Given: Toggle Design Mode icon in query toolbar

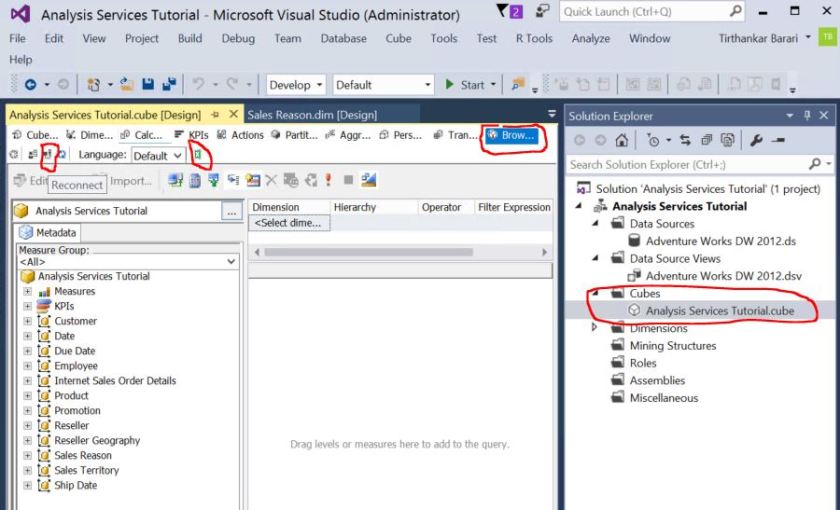Looking at the screenshot, I should click(368, 180).
